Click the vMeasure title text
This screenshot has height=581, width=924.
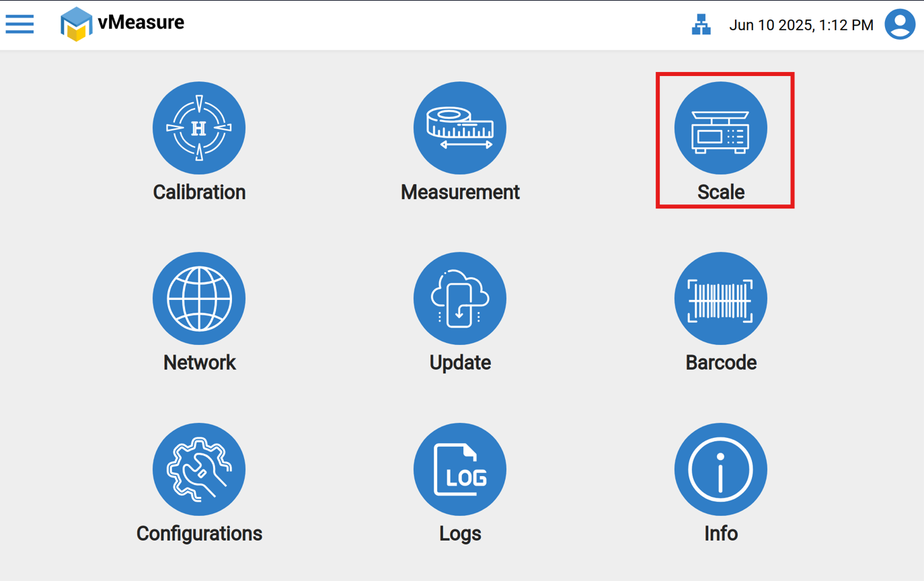141,22
